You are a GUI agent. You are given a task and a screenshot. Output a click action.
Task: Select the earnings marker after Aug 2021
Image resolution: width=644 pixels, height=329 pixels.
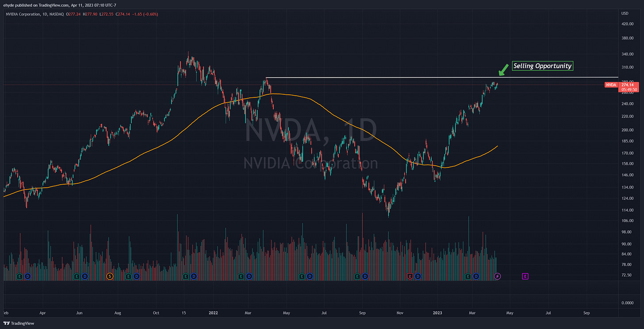tap(128, 276)
